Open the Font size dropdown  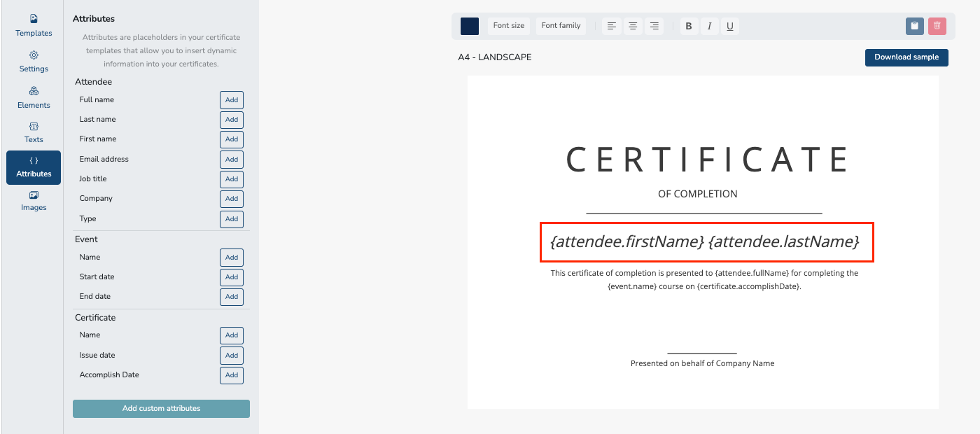click(509, 26)
